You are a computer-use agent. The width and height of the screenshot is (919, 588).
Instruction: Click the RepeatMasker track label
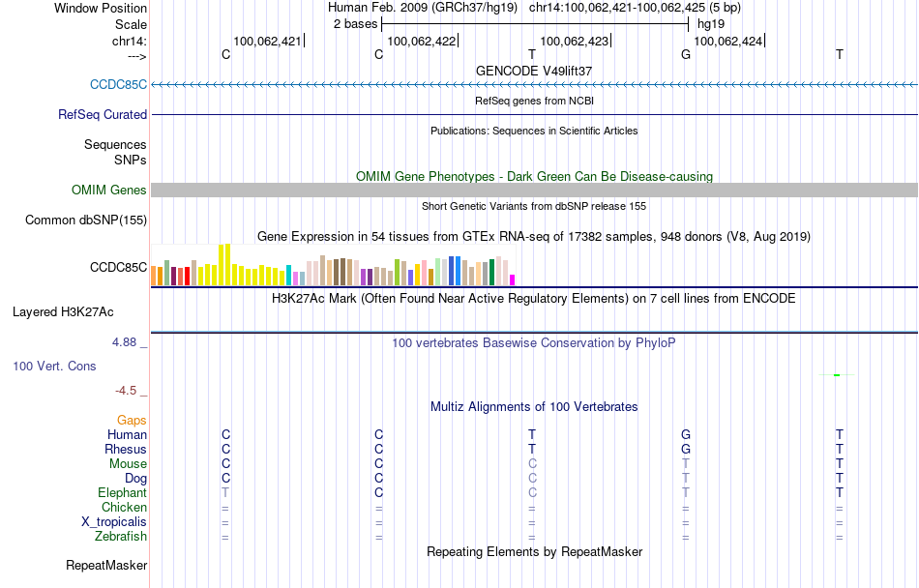(x=106, y=565)
